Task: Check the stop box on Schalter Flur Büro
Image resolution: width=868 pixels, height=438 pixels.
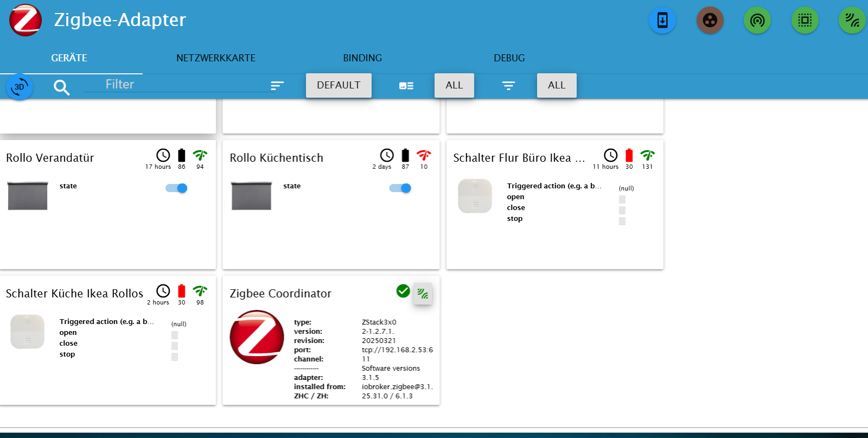Action: pyautogui.click(x=622, y=221)
